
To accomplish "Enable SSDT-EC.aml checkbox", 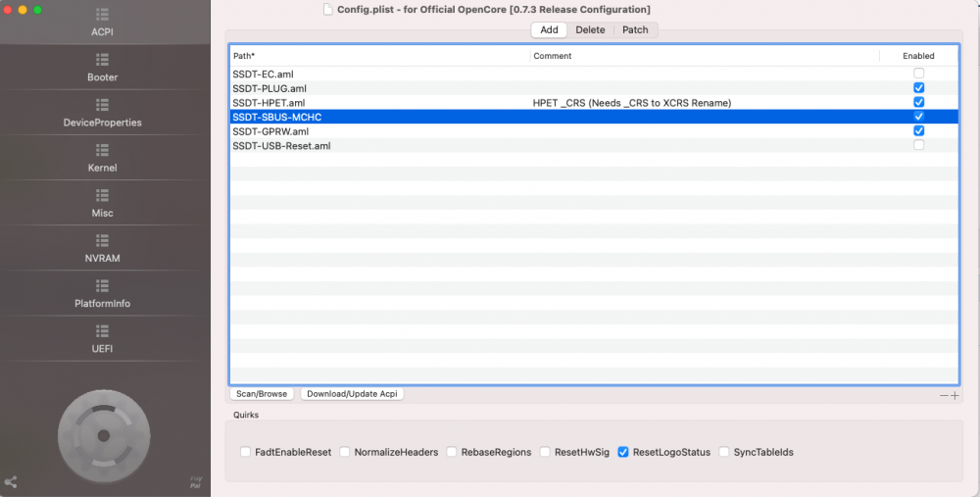I will pos(918,74).
